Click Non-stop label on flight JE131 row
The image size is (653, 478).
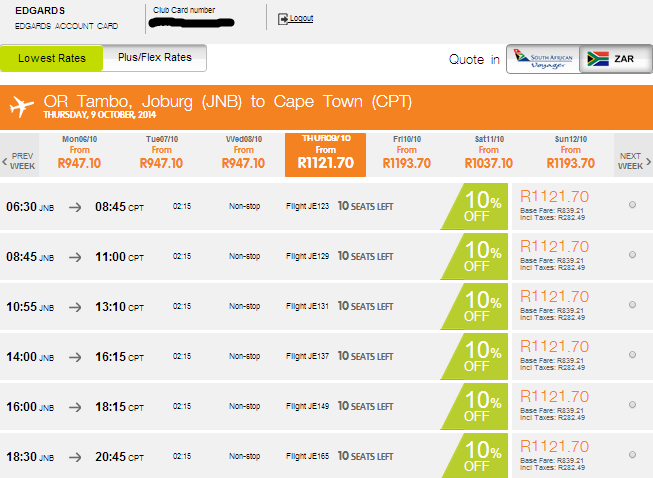(244, 306)
